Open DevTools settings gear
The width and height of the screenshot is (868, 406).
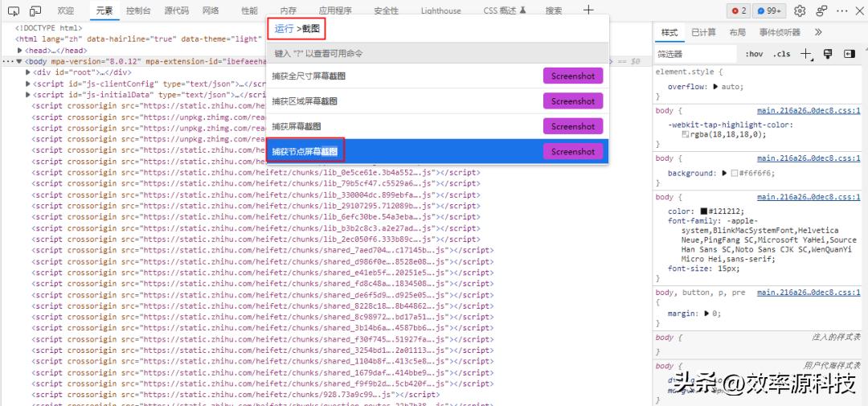tap(800, 10)
